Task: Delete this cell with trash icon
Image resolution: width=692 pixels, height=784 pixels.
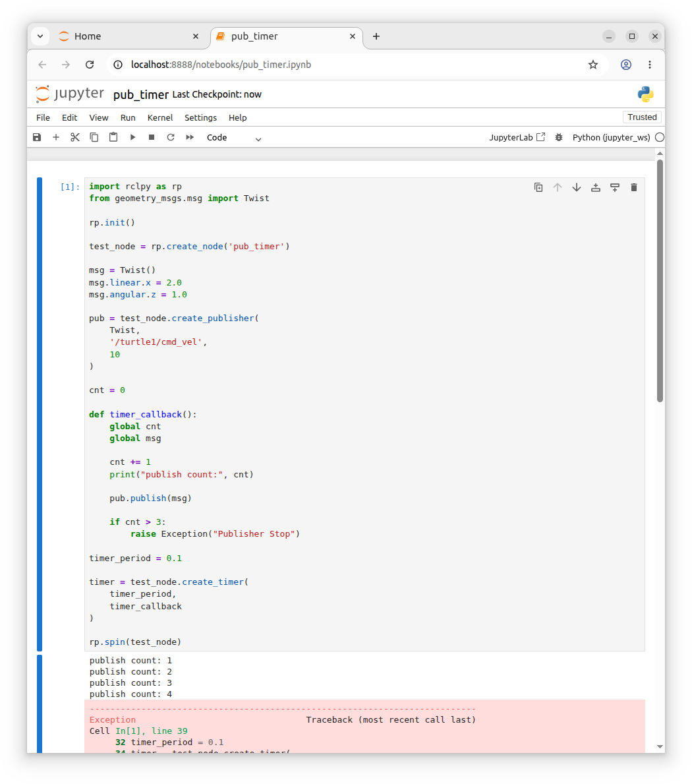Action: [633, 187]
